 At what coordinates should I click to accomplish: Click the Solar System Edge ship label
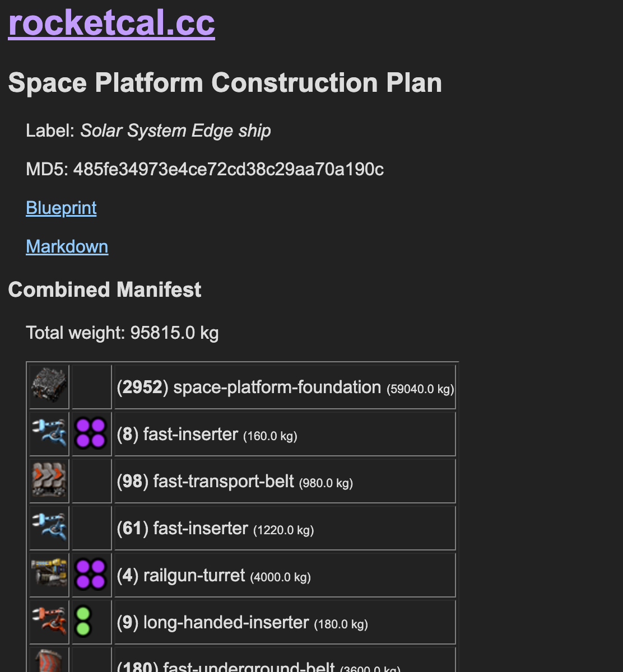(175, 130)
